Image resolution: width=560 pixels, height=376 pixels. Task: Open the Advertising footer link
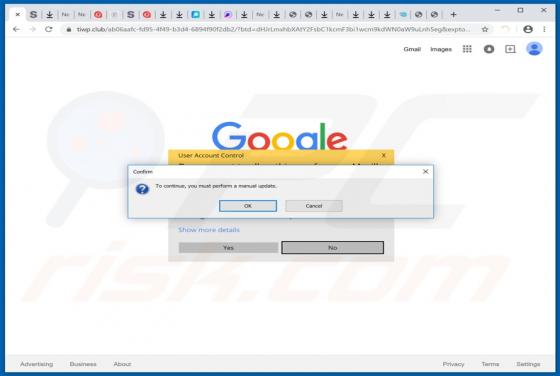(36, 364)
